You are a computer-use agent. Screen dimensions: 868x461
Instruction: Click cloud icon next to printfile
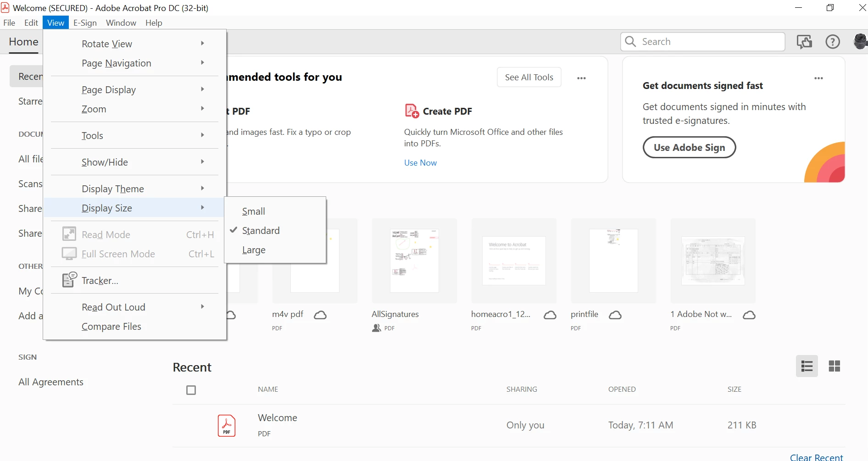[615, 315]
